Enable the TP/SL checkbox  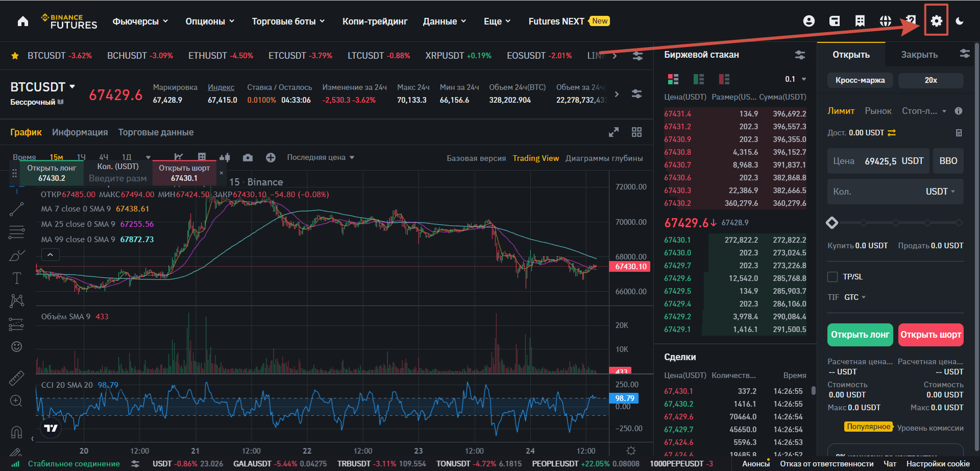pos(832,277)
